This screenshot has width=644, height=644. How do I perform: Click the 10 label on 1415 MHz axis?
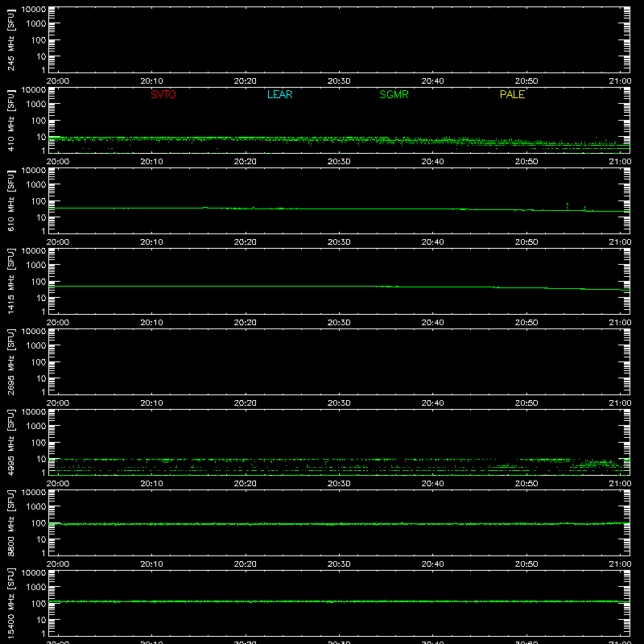point(42,298)
